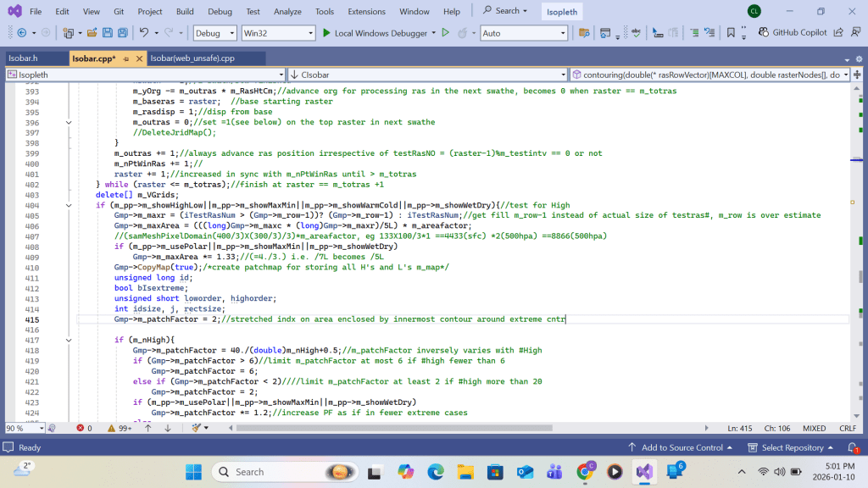Screen dimensions: 868x488
Task: Click the Save icon in the toolbar
Action: pyautogui.click(x=108, y=33)
